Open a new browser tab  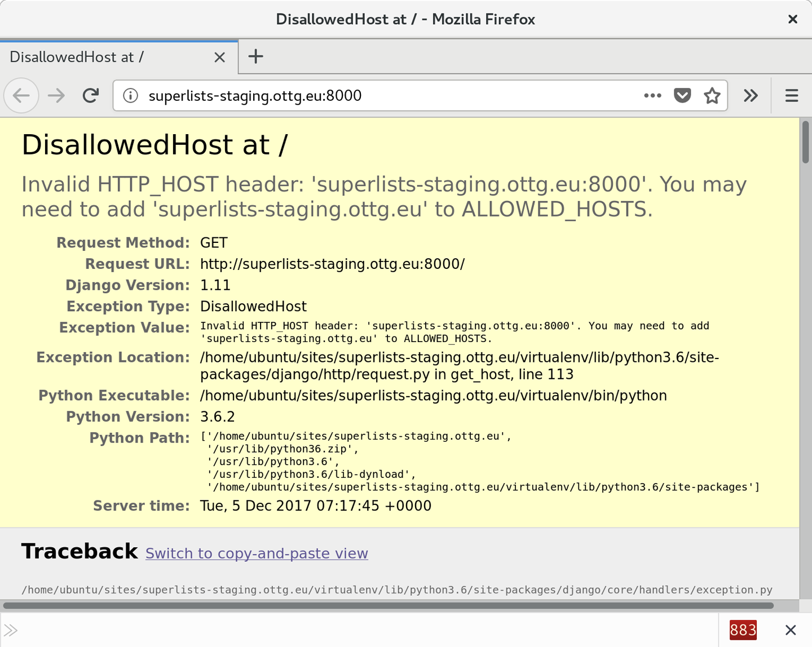pyautogui.click(x=256, y=56)
